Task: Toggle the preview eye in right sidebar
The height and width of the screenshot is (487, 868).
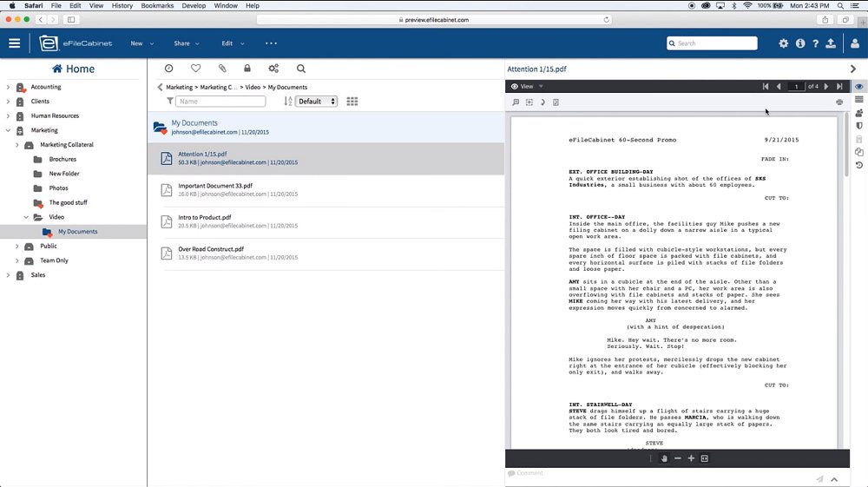Action: tap(858, 87)
